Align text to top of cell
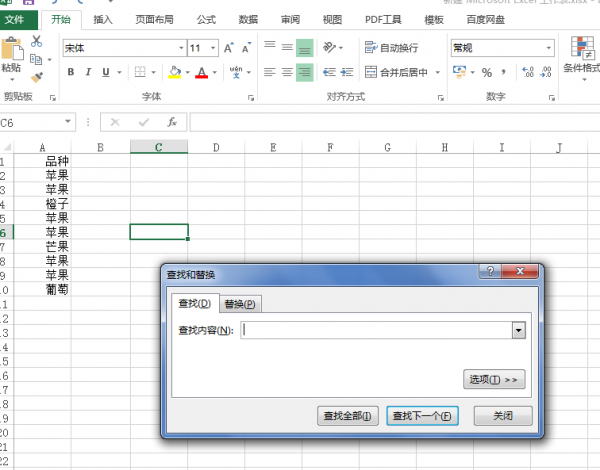 (270, 47)
